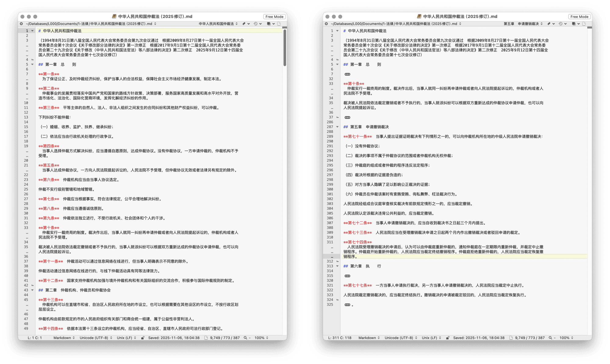610x364 pixels.
Task: Click the **第七十四条** heading in right window
Action: [357, 242]
